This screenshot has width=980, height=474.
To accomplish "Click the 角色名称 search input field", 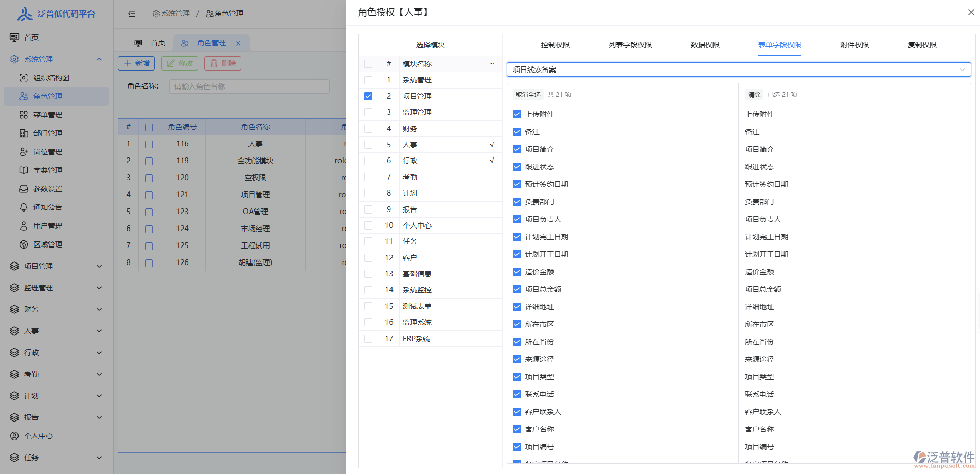I will pos(256,86).
